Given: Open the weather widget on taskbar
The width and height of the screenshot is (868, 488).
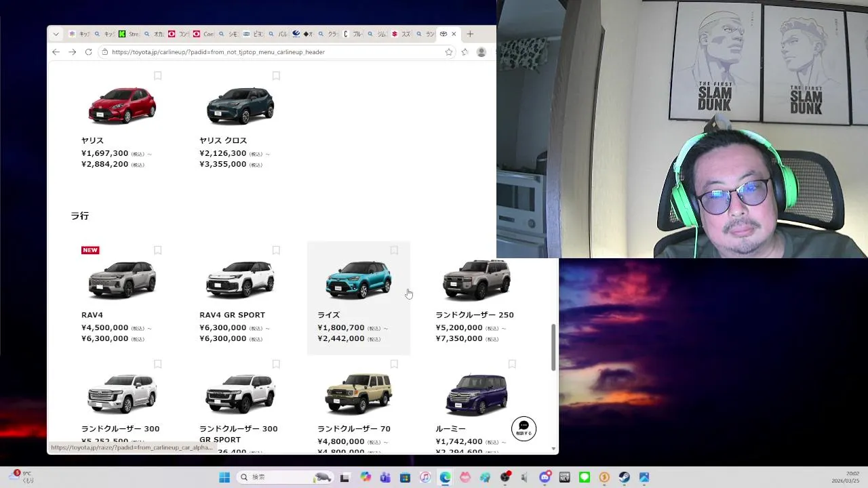Looking at the screenshot, I should 22,476.
